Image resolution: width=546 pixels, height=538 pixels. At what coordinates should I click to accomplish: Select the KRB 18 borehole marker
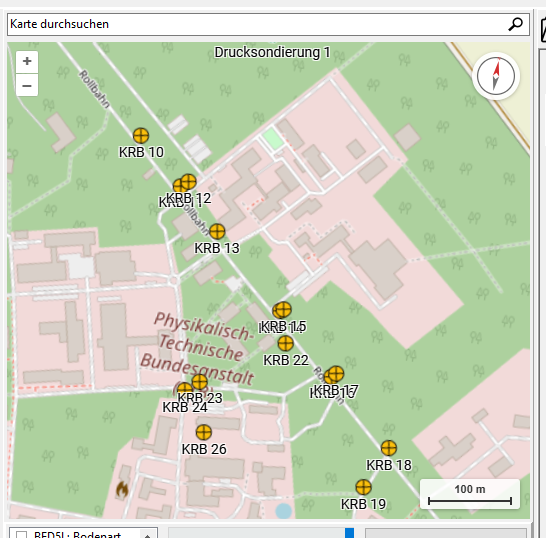[389, 448]
